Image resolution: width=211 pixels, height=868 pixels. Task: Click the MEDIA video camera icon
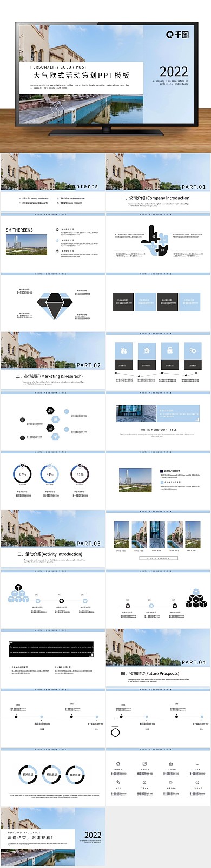coord(171,782)
